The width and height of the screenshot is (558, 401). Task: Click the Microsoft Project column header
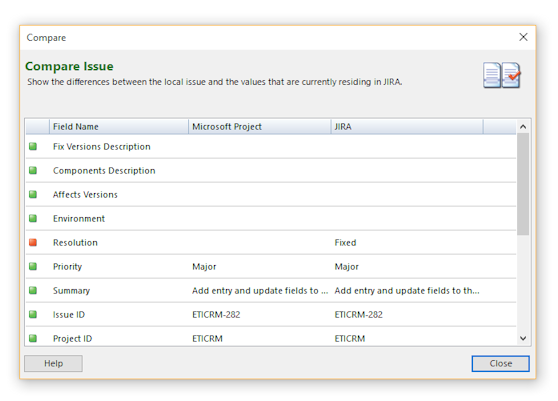coord(259,127)
